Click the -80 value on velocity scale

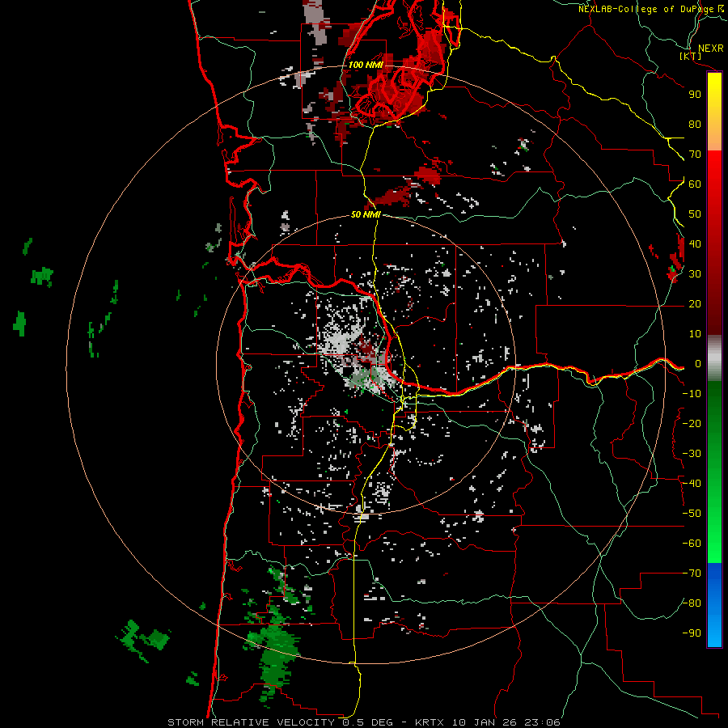(x=692, y=603)
